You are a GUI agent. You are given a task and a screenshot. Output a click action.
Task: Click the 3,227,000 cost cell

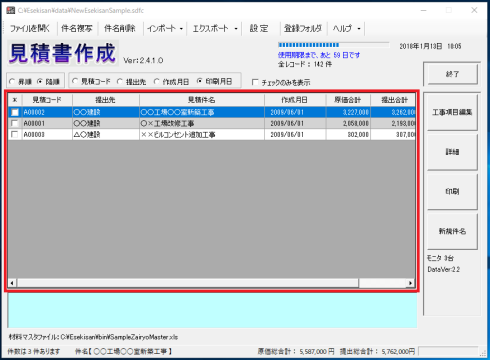click(348, 112)
